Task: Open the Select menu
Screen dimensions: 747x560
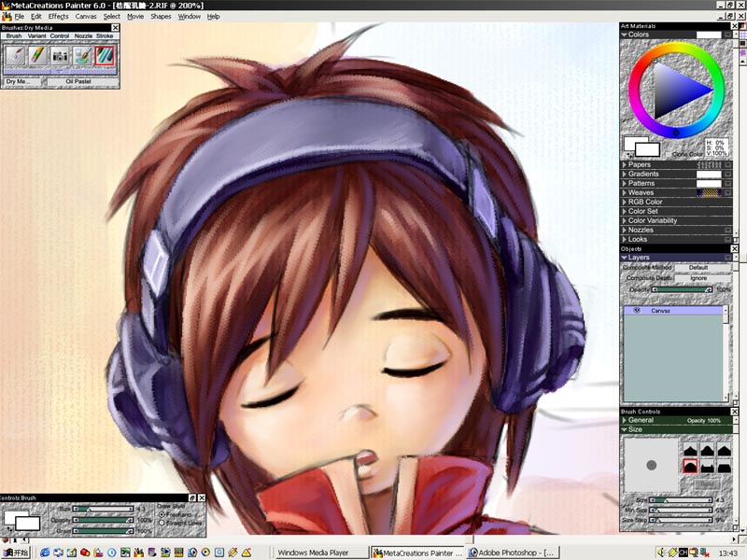Action: pos(112,17)
